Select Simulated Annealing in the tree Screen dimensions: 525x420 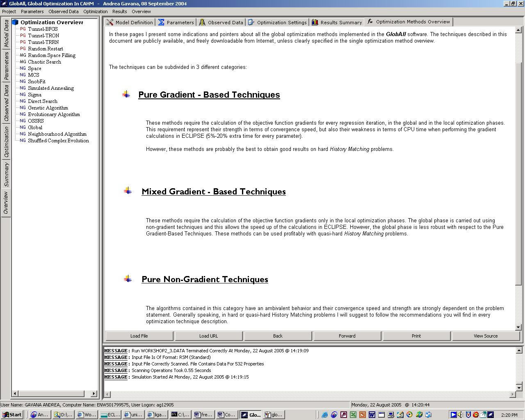tap(51, 88)
